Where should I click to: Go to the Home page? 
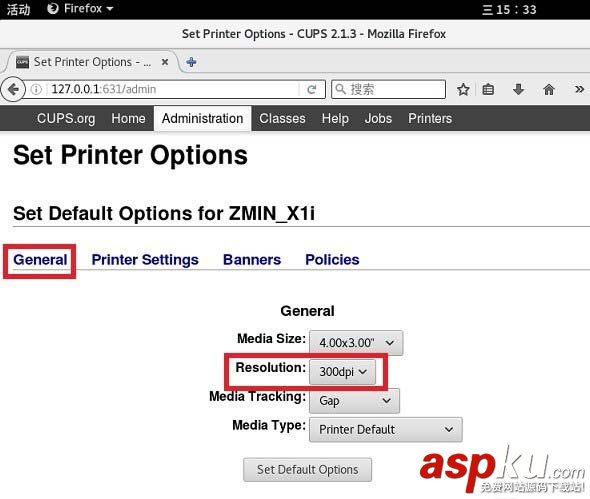coord(128,119)
